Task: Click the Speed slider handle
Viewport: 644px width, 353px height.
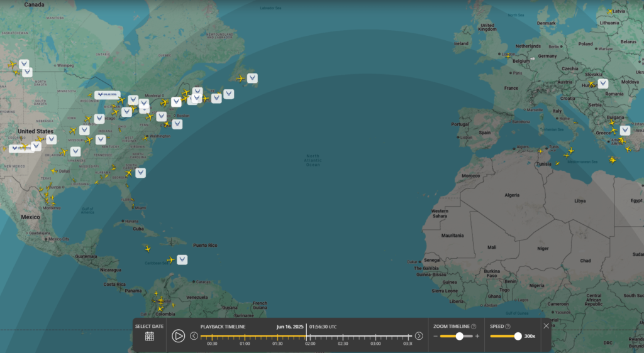Action: click(518, 336)
